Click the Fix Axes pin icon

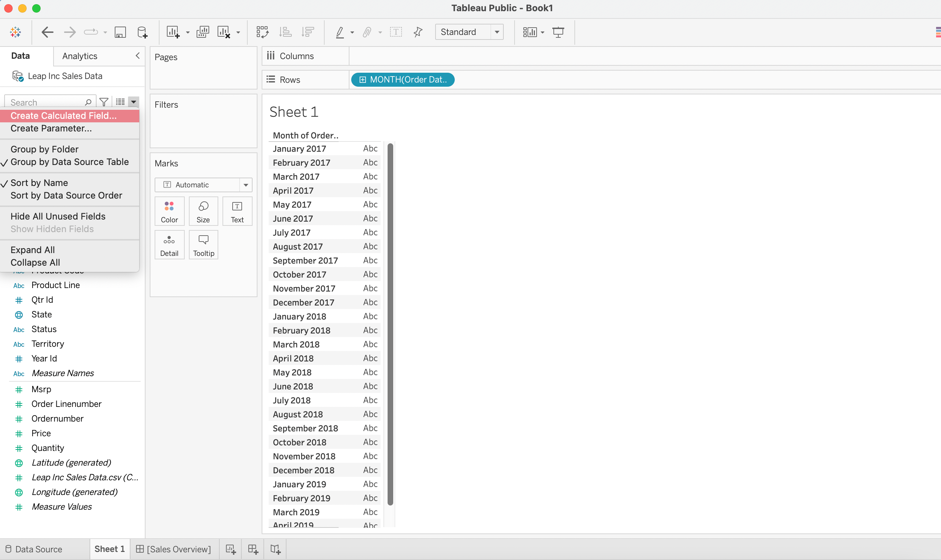coord(418,32)
